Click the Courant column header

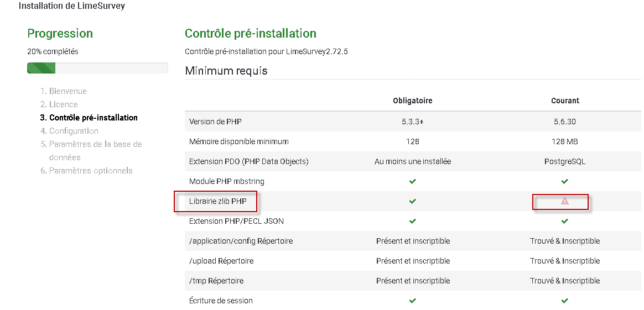565,101
